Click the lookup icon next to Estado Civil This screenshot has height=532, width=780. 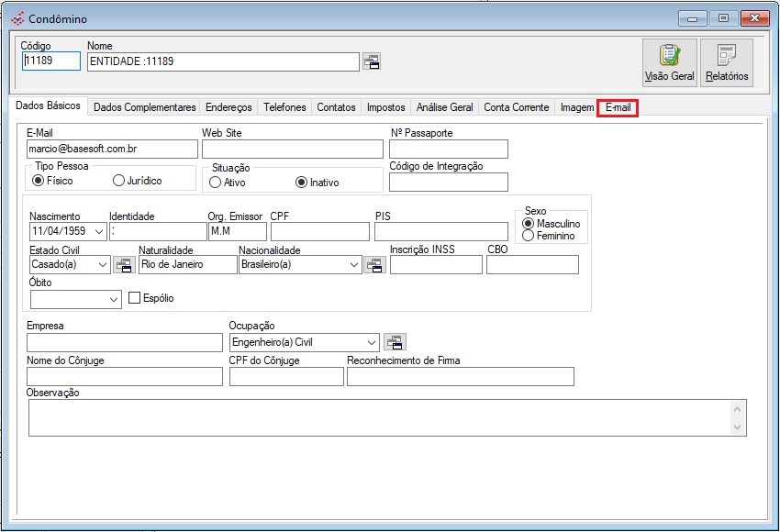124,265
